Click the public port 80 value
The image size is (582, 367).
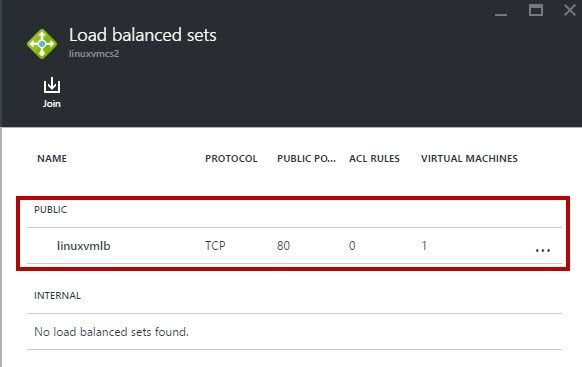click(284, 246)
